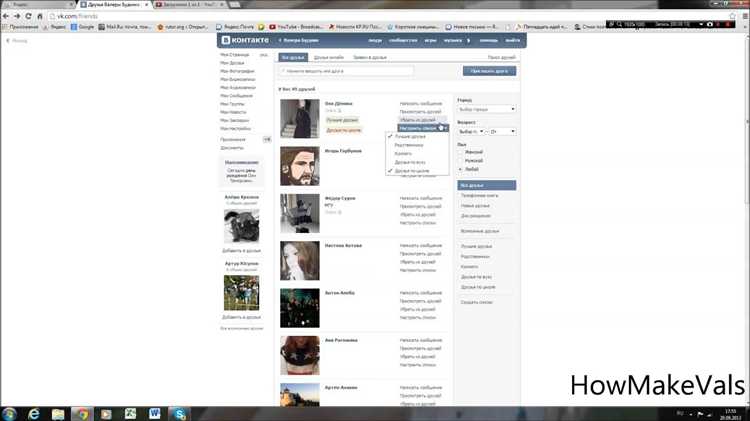Close the active VK friends browser tab
750x421 pixels.
146,4
